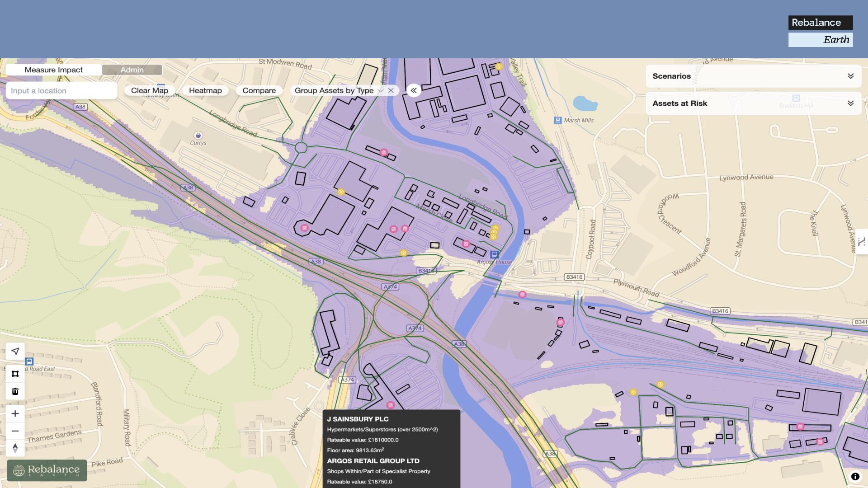Open the map attribution info icon
This screenshot has width=868, height=488.
tap(855, 476)
